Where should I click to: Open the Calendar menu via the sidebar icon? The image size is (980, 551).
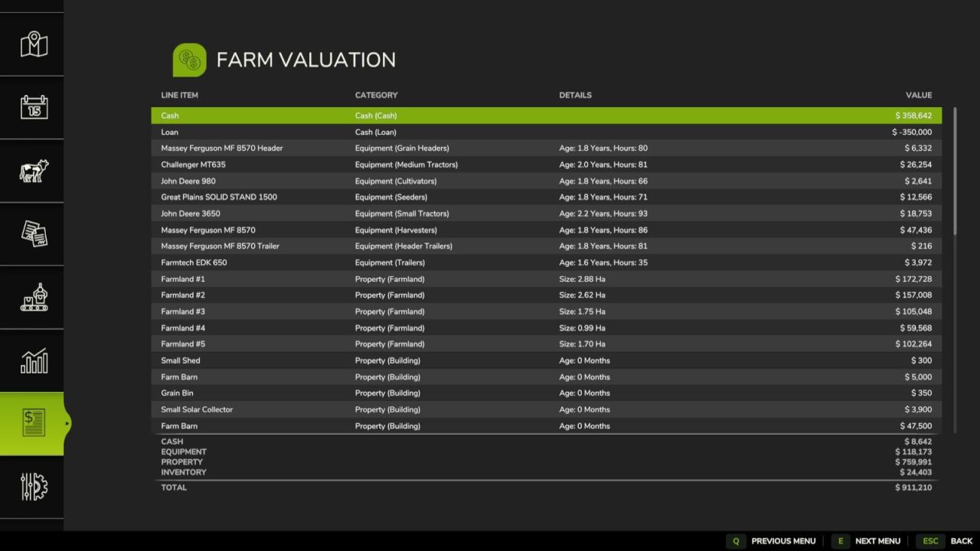pos(31,107)
